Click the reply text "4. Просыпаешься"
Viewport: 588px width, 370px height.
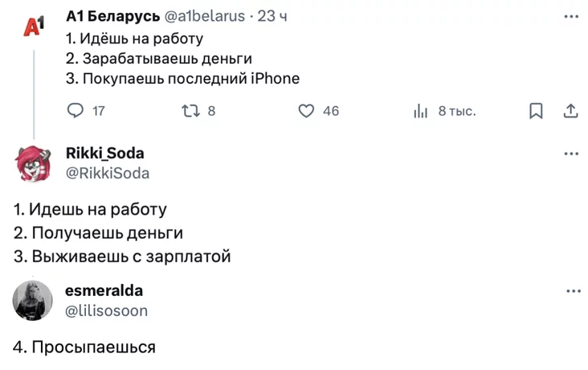(84, 347)
